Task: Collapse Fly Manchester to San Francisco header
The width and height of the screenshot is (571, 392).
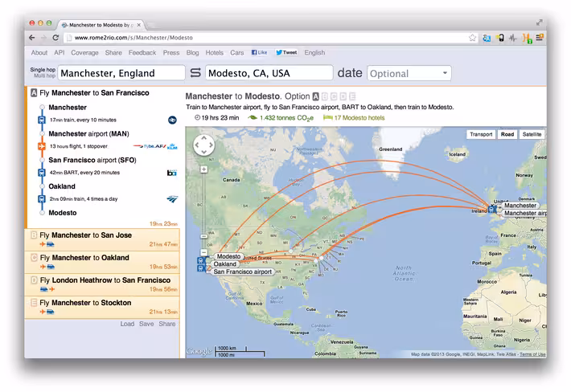Action: pyautogui.click(x=95, y=92)
